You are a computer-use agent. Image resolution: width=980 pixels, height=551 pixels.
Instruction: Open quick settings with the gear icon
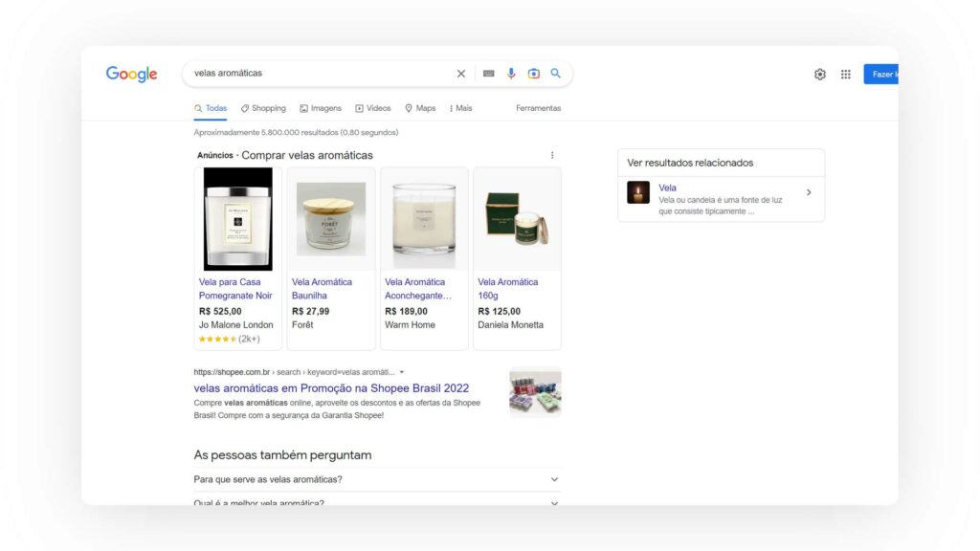coord(819,73)
